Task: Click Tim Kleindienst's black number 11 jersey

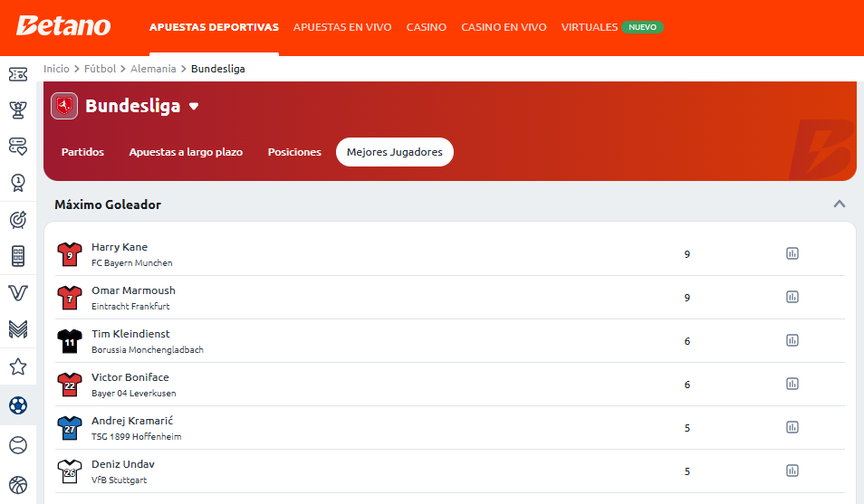Action: pos(70,341)
